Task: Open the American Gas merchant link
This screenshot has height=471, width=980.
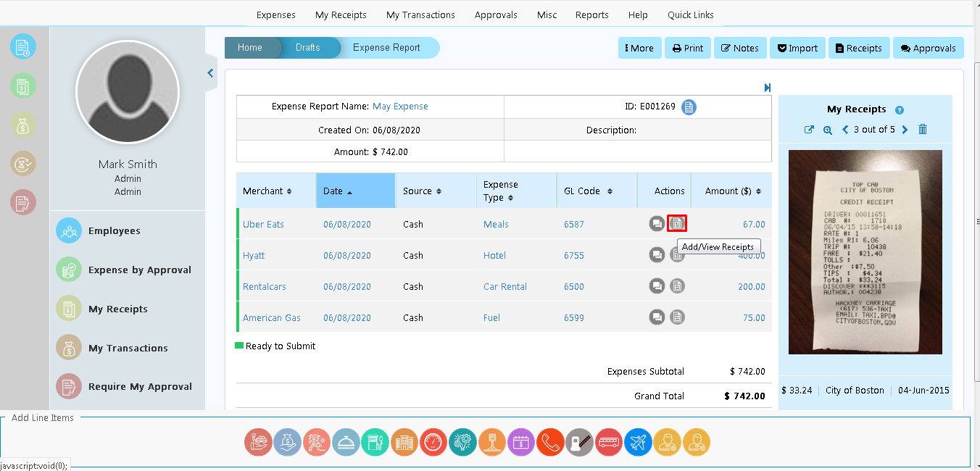Action: 272,318
